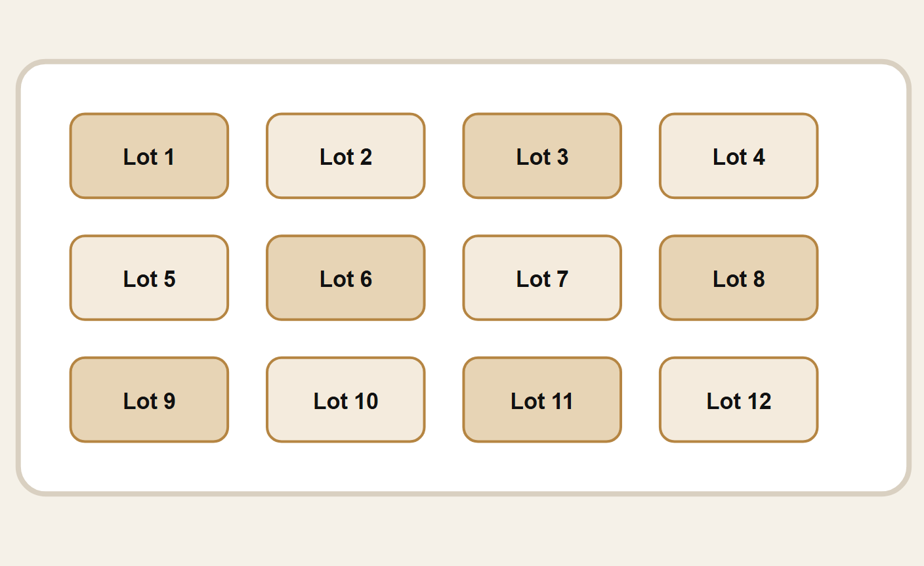Select the Lot 2 tile
This screenshot has width=924, height=566.
[346, 156]
